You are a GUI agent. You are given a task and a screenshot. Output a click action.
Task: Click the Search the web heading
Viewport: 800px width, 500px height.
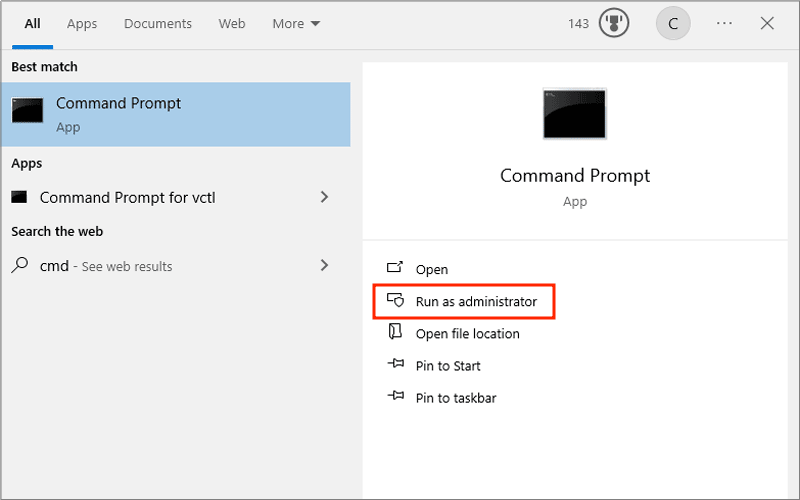[x=57, y=232]
